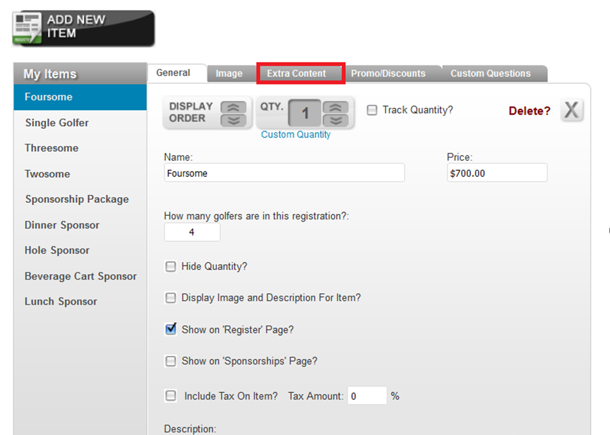610x435 pixels.
Task: Decrease quantity with down arrow
Action: 335,120
